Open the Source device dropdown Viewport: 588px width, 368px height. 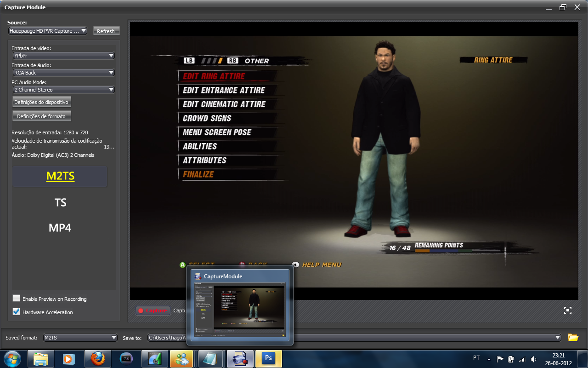[x=48, y=31]
